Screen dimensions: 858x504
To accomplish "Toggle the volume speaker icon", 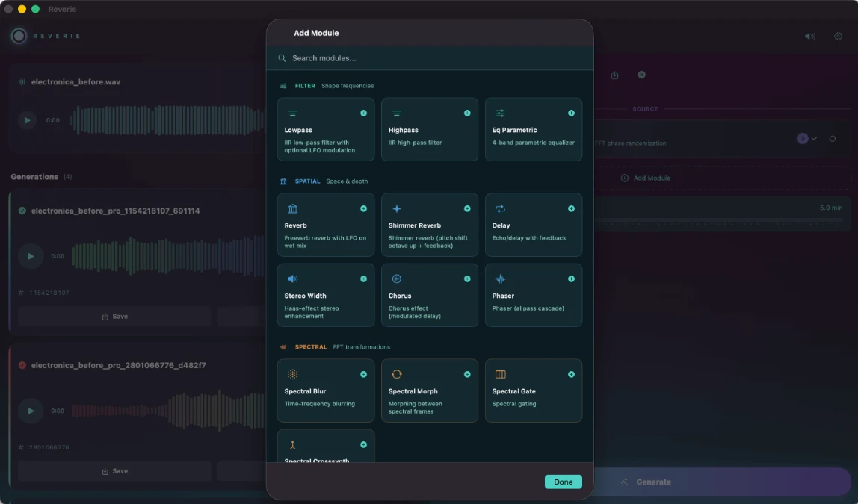I will click(810, 36).
